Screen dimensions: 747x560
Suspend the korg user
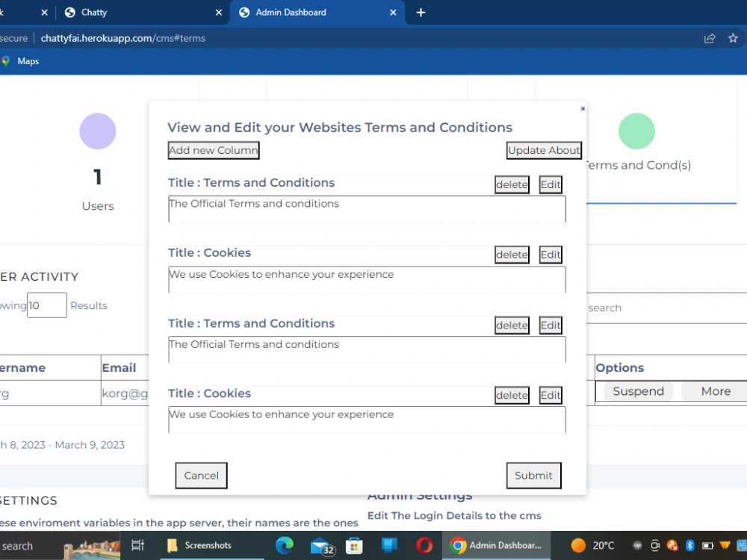[x=638, y=391]
